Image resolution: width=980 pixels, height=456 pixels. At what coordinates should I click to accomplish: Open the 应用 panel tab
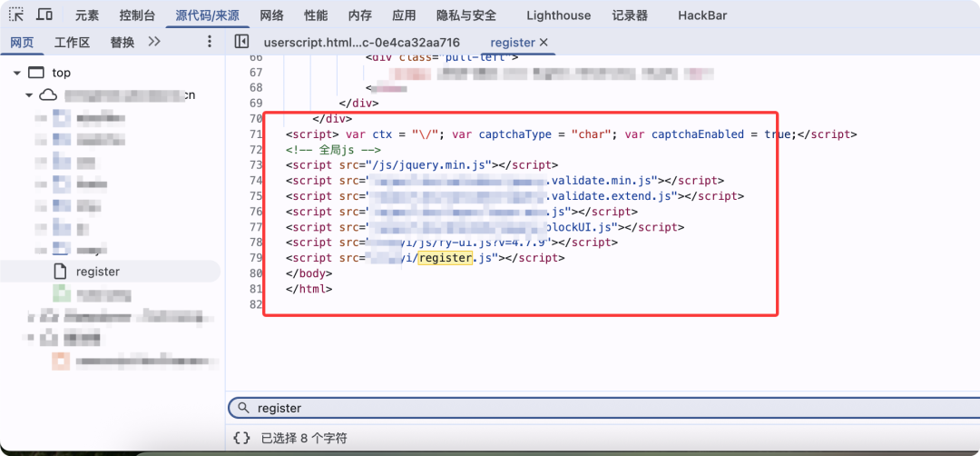pyautogui.click(x=405, y=15)
